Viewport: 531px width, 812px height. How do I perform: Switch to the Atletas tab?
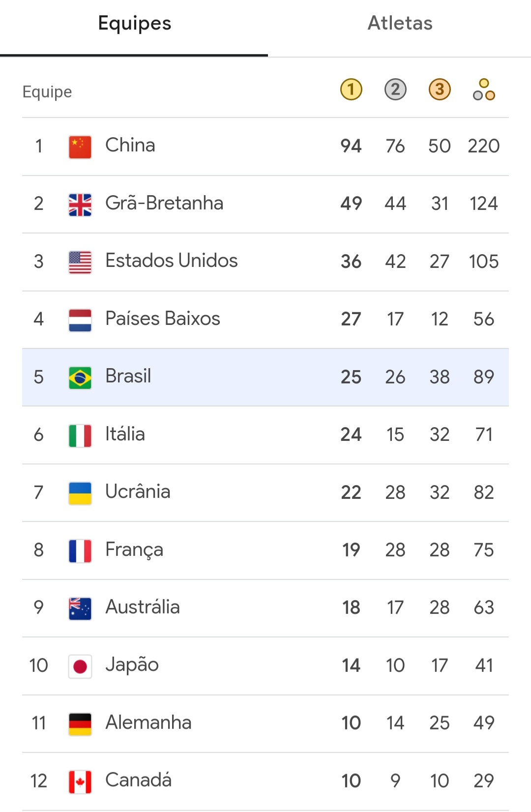coord(400,23)
